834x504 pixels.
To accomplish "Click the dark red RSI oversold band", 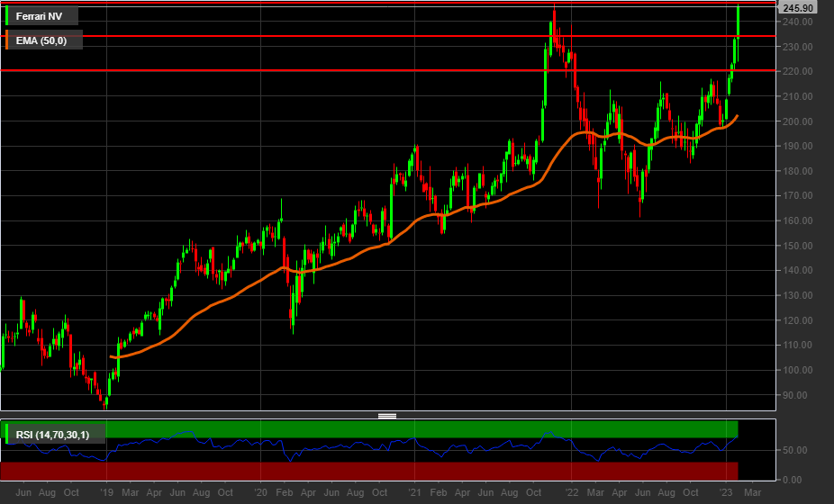I will [369, 471].
